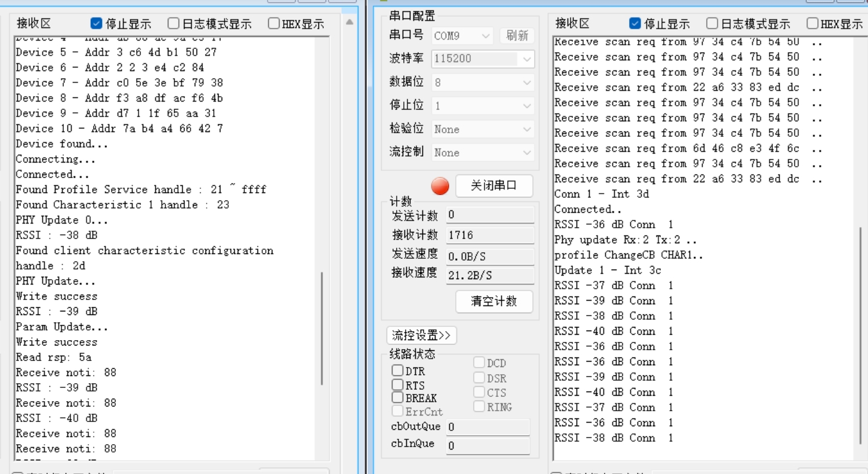Viewport: 868px width, 474px height.
Task: Click the red serial port status indicator
Action: (440, 186)
